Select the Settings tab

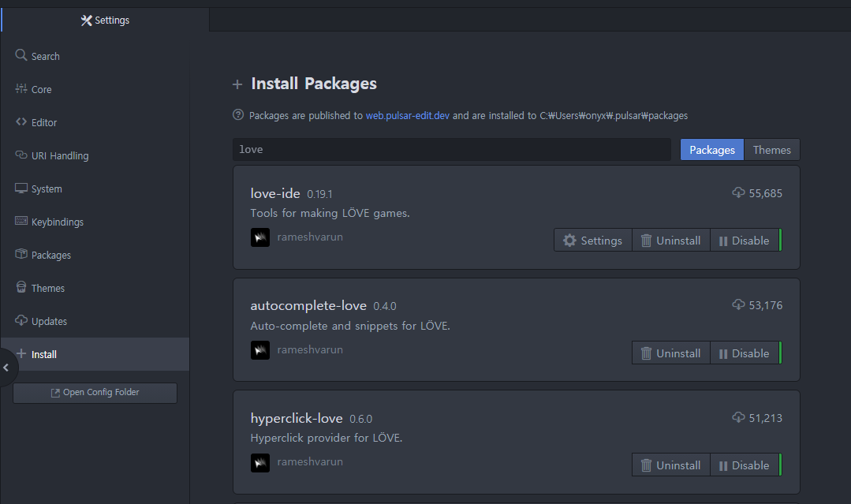point(105,20)
